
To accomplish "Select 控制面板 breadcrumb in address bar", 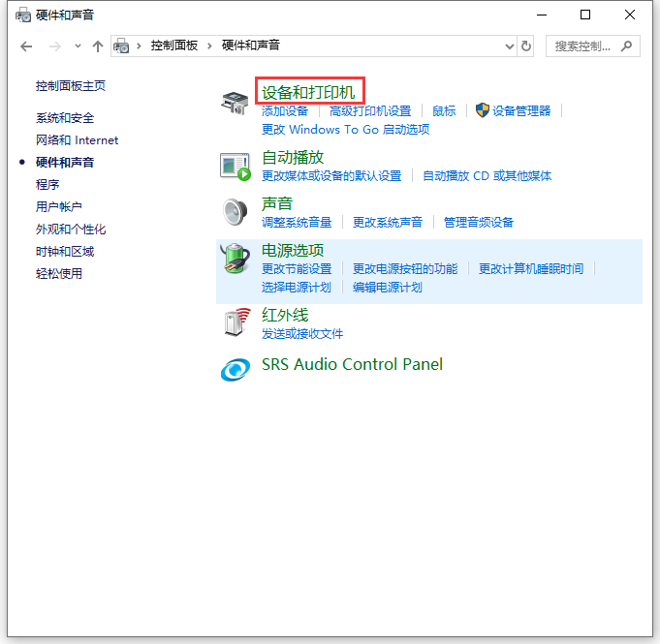I will click(174, 45).
